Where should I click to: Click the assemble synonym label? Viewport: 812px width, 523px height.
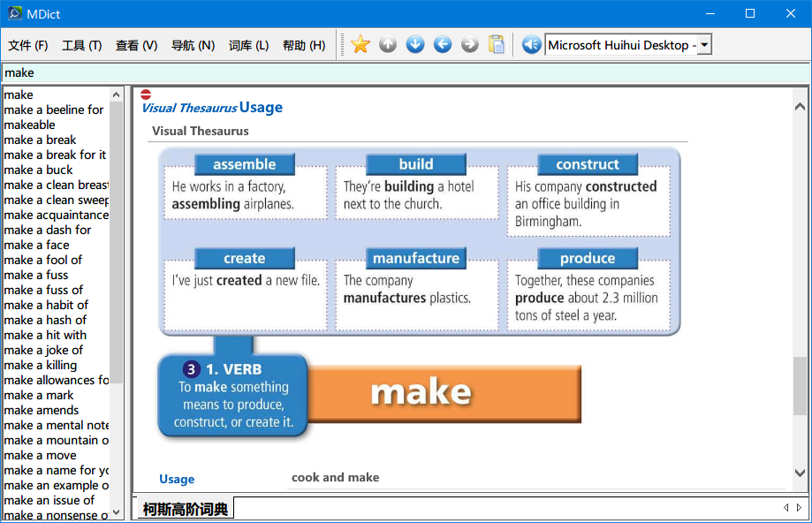click(245, 164)
